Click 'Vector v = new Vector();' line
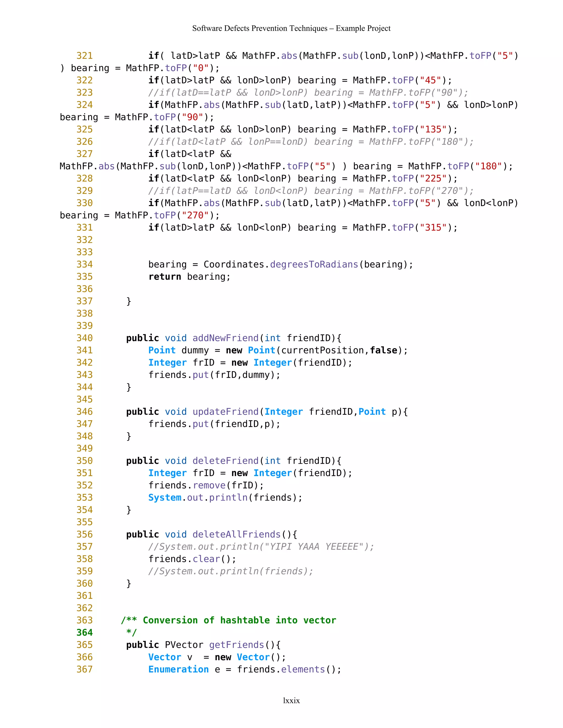The width and height of the screenshot is (563, 728). click(217, 657)
